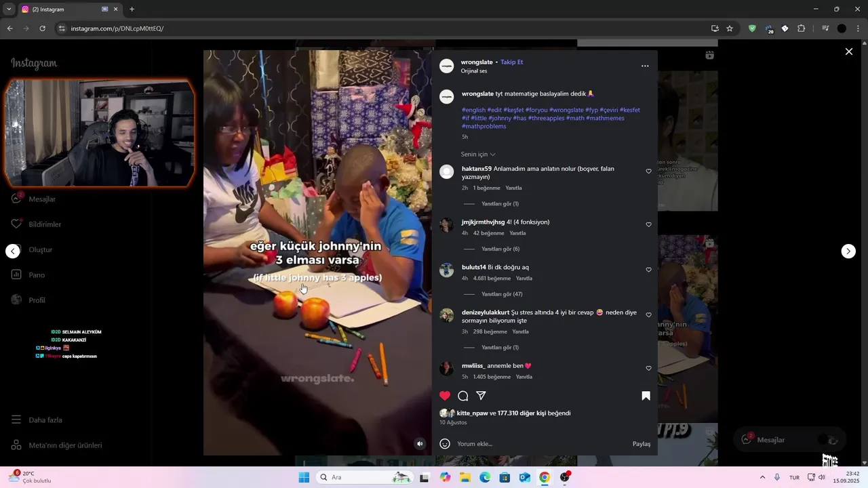Screen dimensions: 868x488
Task: Open Microsoft Edge from taskbar
Action: pyautogui.click(x=485, y=477)
